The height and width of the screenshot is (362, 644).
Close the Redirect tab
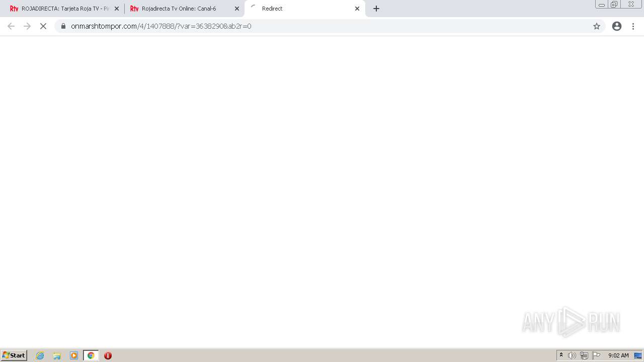(357, 9)
